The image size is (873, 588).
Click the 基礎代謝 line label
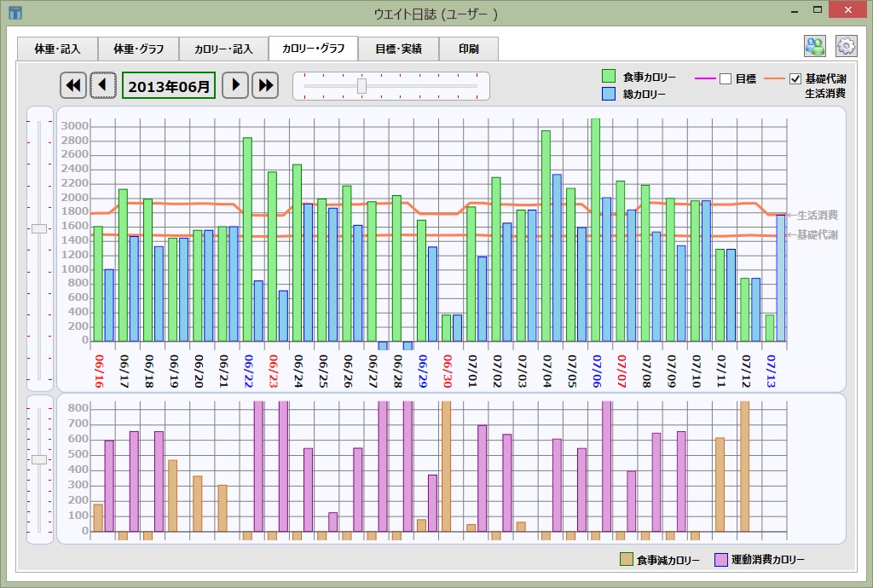pyautogui.click(x=818, y=234)
